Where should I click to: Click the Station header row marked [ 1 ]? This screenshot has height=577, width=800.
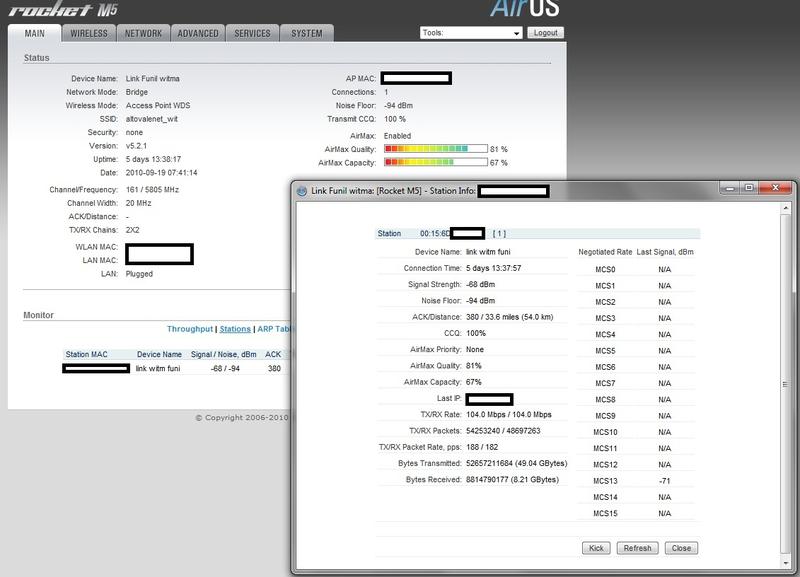click(538, 233)
